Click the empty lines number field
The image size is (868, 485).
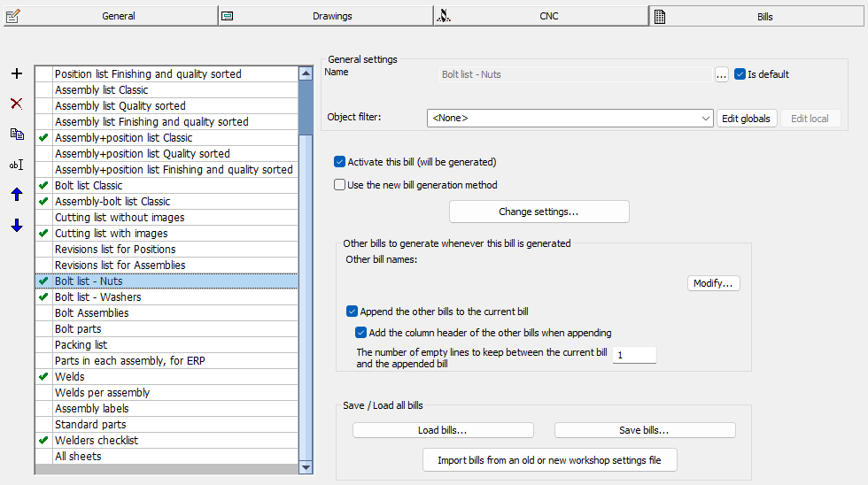634,355
